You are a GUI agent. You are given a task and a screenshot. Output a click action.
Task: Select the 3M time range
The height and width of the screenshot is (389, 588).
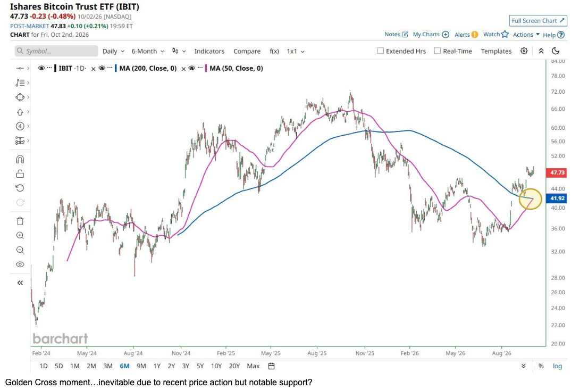[107, 366]
